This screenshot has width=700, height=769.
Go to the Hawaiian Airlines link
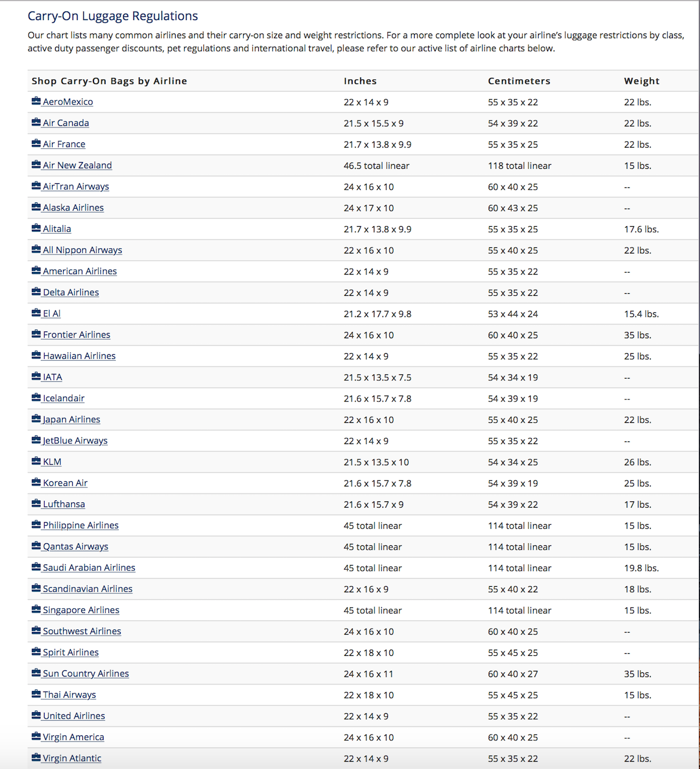[79, 356]
